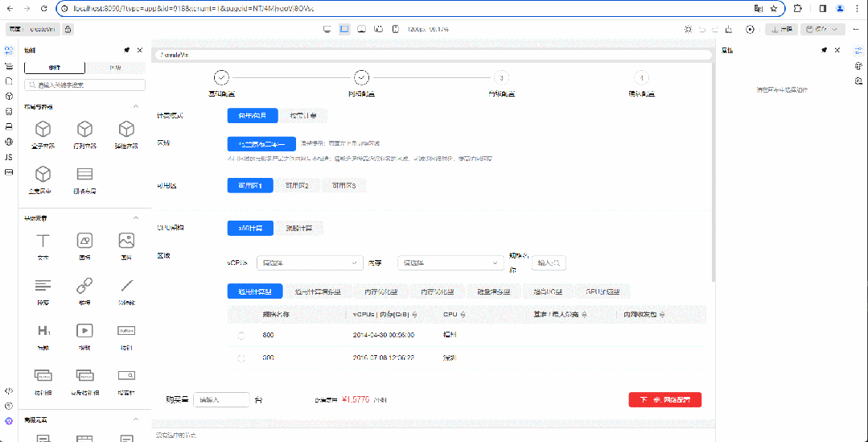Click the desktop device preview icon
The image size is (868, 442).
point(327,29)
